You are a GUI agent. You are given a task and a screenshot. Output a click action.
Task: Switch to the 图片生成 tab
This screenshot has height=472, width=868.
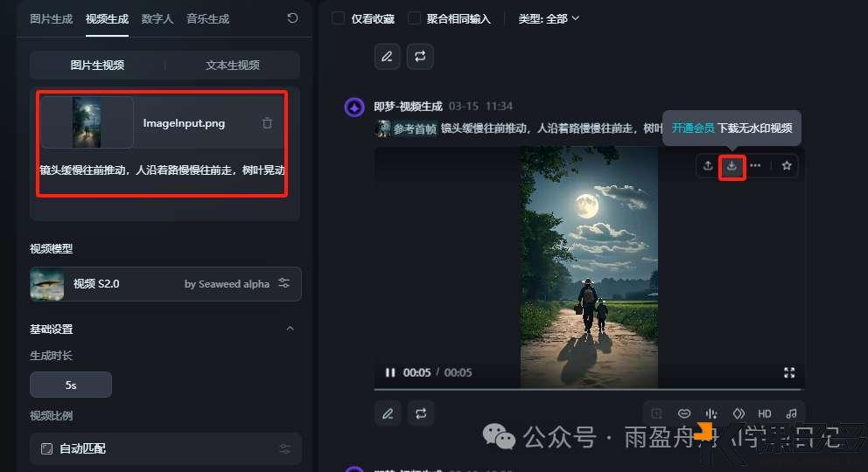pos(51,18)
